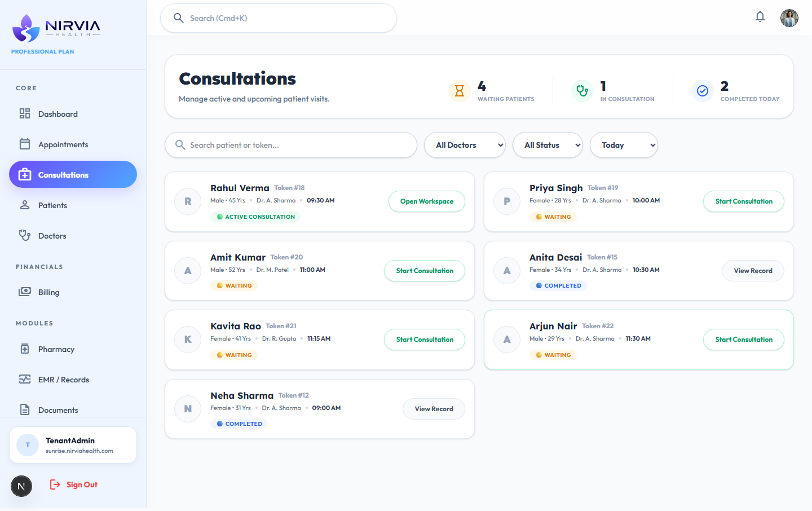Click the Consultations medical kit icon

click(x=25, y=175)
